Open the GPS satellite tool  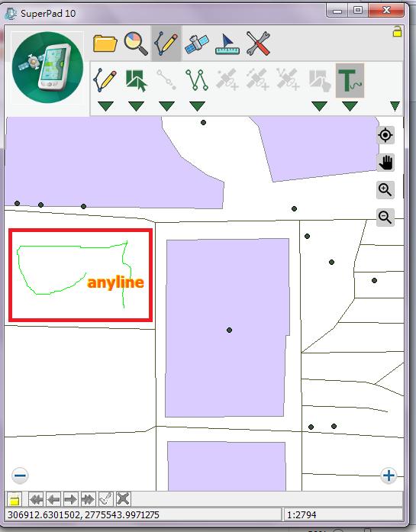(196, 44)
